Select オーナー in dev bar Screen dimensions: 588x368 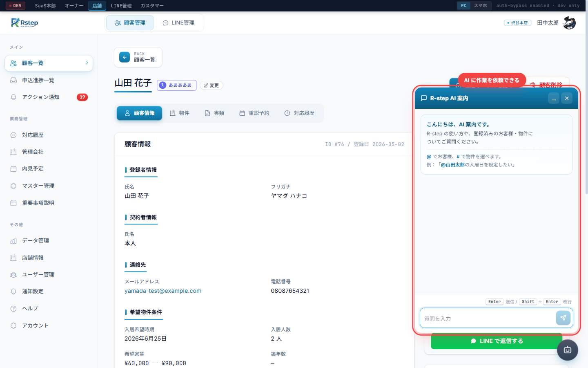(74, 6)
